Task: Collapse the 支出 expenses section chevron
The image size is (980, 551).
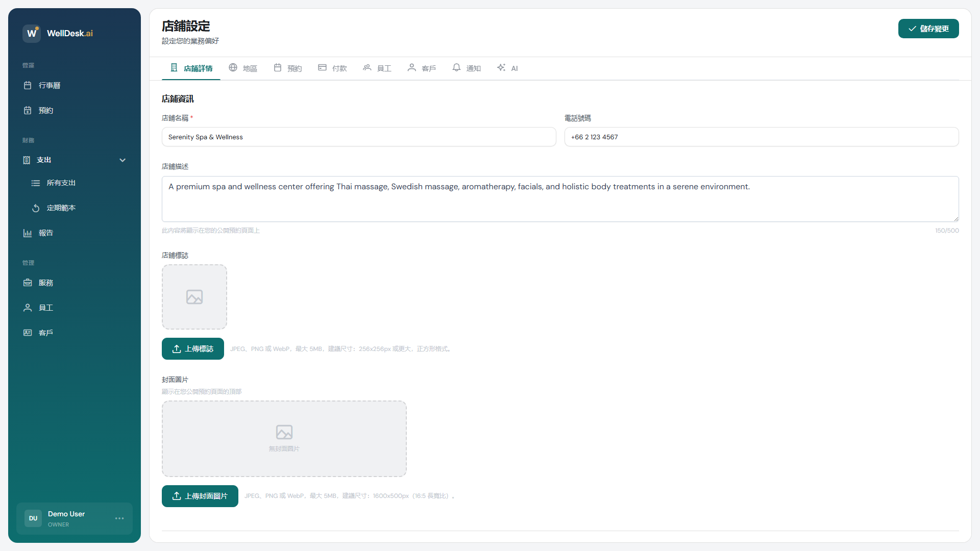Action: click(122, 160)
